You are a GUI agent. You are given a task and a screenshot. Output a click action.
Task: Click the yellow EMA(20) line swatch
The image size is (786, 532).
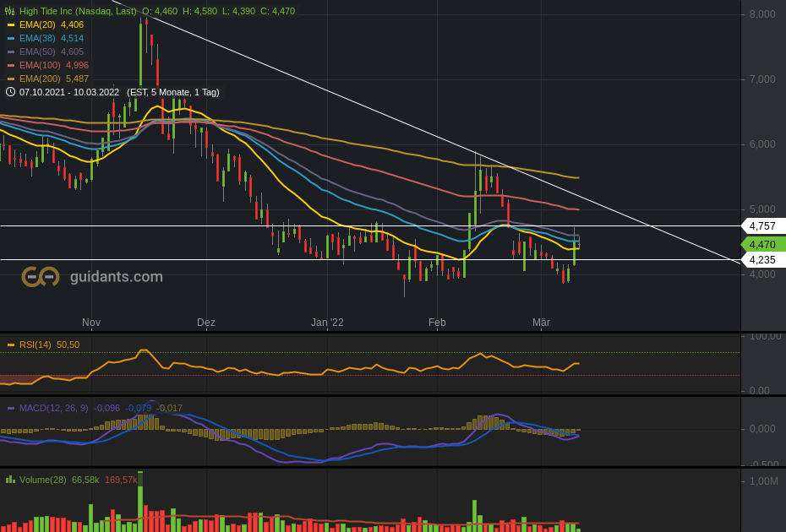tap(10, 26)
